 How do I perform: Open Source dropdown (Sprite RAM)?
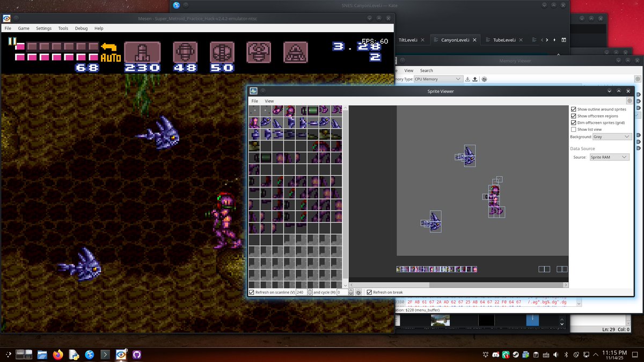pos(609,157)
